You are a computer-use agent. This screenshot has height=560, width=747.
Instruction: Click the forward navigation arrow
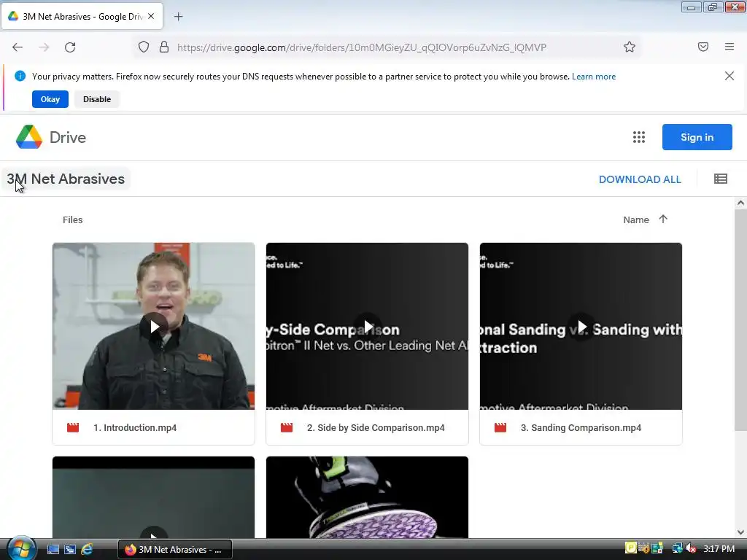pos(44,47)
